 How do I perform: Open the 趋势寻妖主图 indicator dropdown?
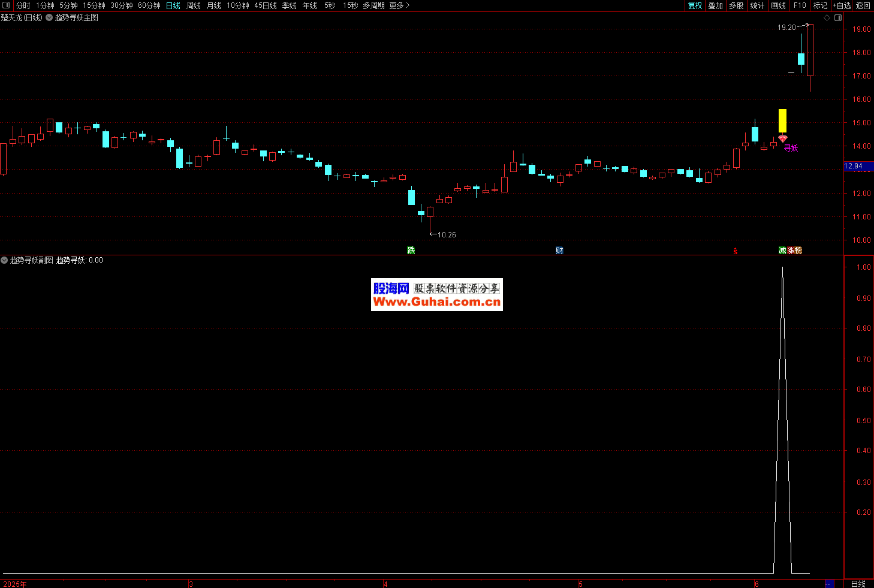click(x=49, y=18)
